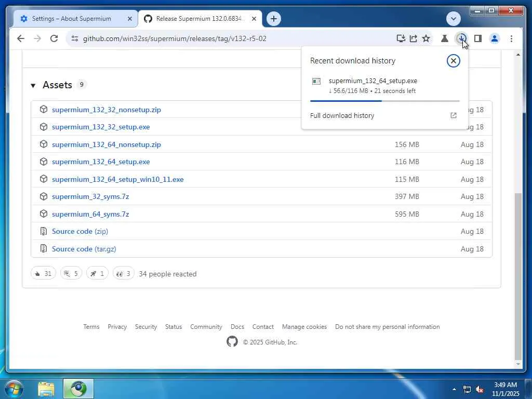Click the install app icon in address bar
The height and width of the screenshot is (399, 532).
[x=401, y=38]
